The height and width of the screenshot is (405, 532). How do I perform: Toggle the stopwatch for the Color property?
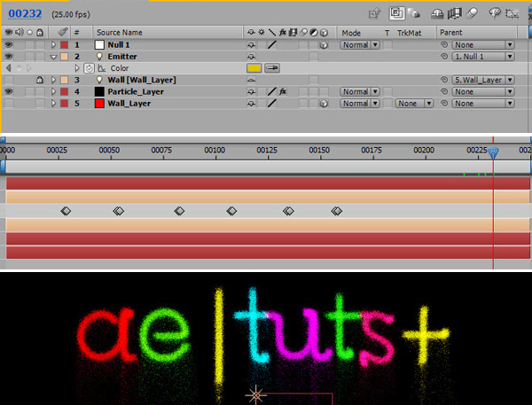coord(89,68)
